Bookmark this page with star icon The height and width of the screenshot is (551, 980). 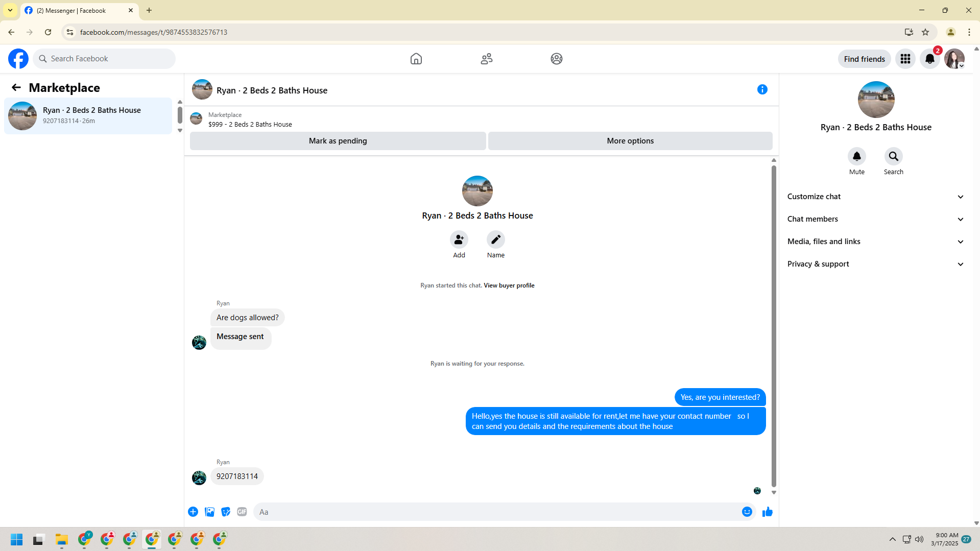click(925, 32)
